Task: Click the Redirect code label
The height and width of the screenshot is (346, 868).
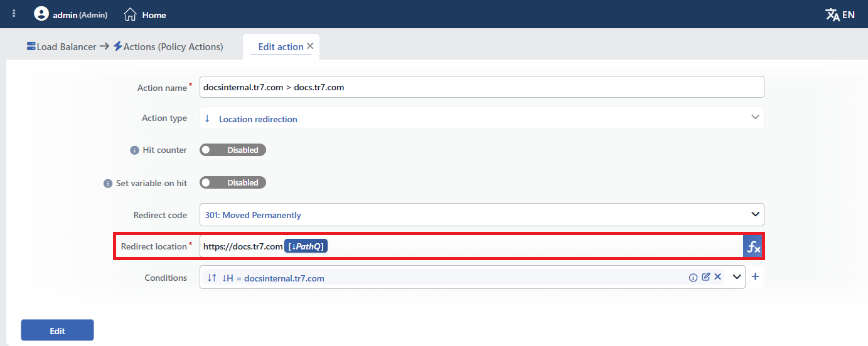Action: tap(160, 215)
